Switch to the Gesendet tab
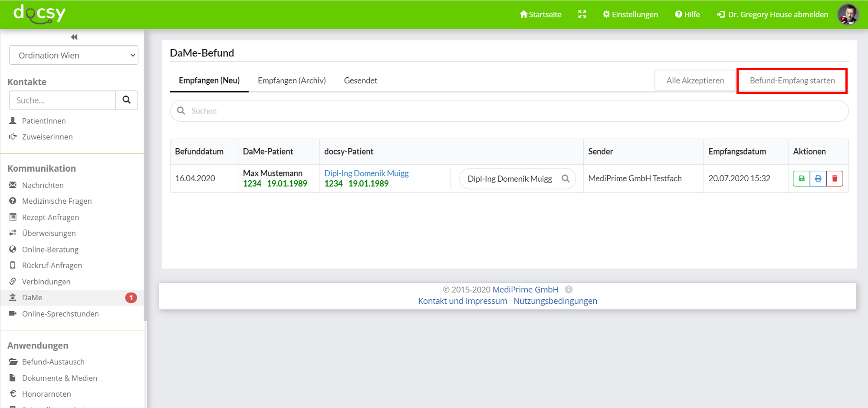868x408 pixels. click(x=361, y=80)
